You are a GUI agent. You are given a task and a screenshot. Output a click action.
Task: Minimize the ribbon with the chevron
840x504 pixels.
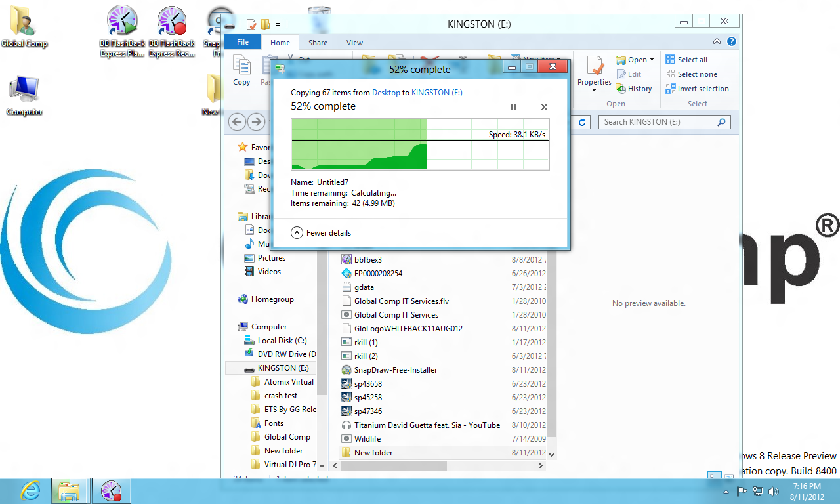(717, 41)
